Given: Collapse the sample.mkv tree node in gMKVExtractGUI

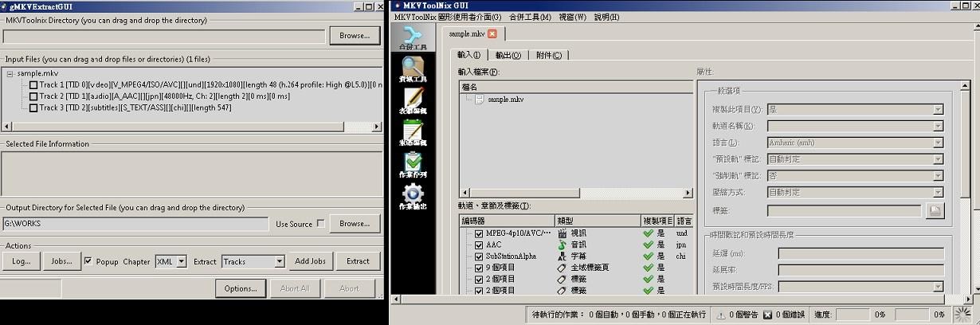Looking at the screenshot, I should click(x=10, y=73).
